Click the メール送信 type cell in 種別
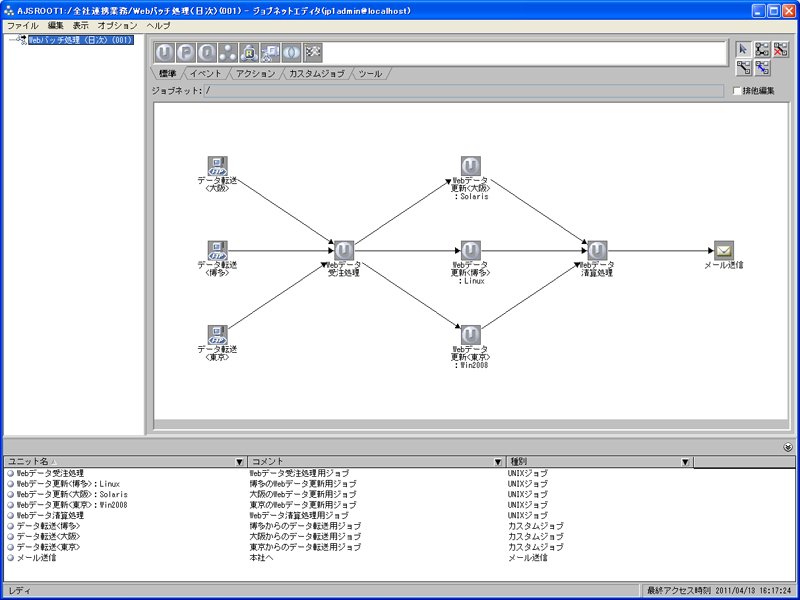800x600 pixels. (528, 558)
